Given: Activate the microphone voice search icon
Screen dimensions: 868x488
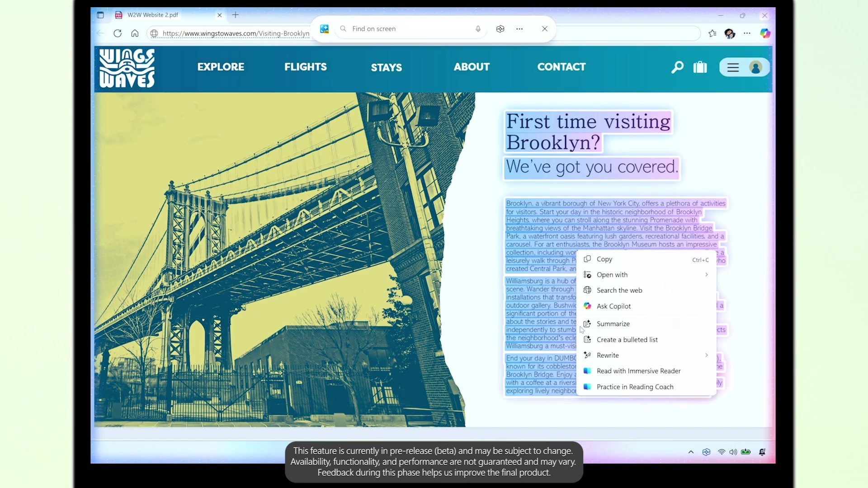Looking at the screenshot, I should (478, 29).
